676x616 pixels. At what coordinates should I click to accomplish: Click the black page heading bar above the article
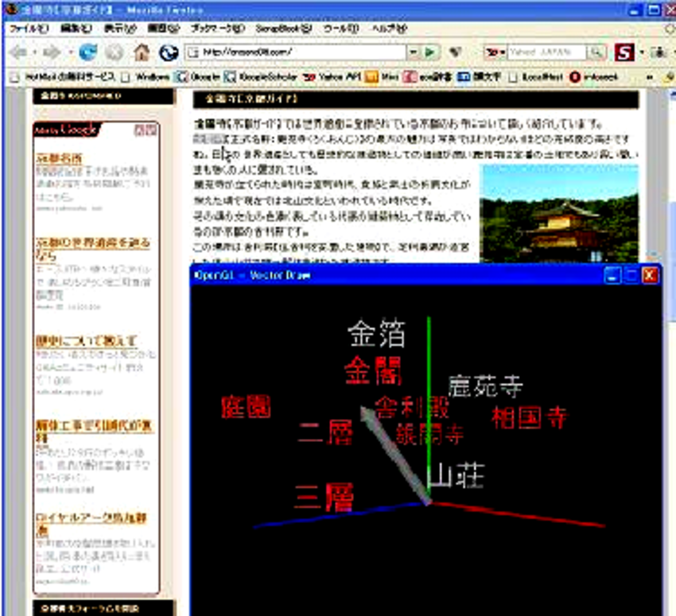tap(416, 99)
